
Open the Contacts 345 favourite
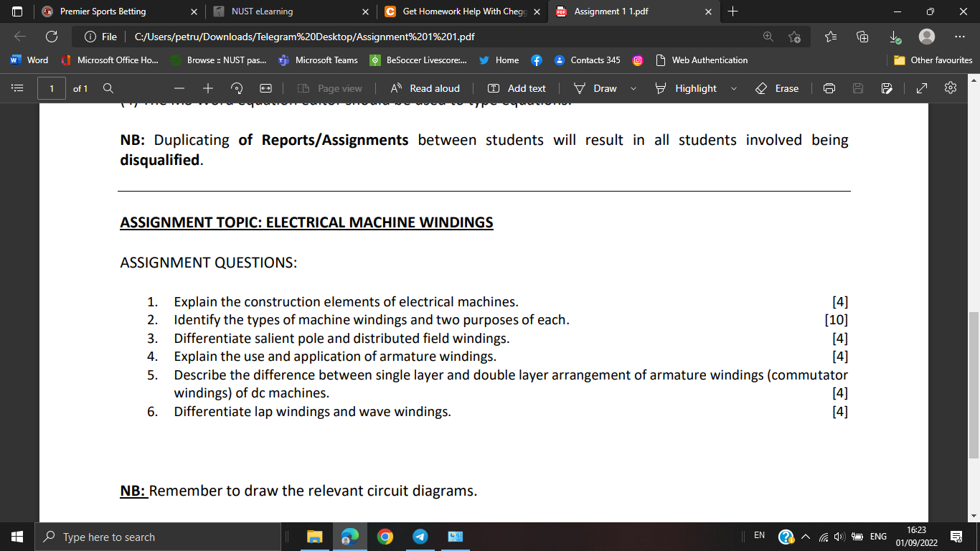point(587,60)
